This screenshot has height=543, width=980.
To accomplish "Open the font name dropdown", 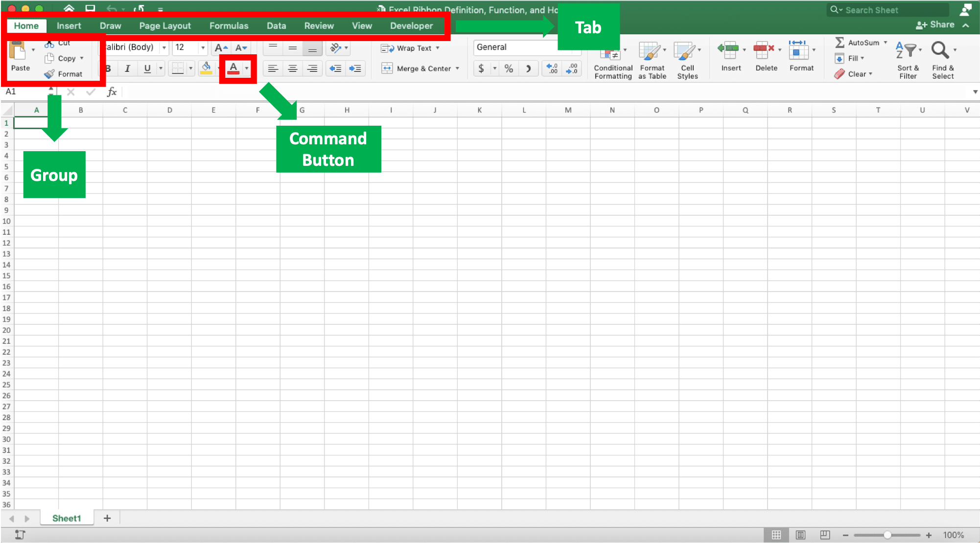I will [x=164, y=47].
